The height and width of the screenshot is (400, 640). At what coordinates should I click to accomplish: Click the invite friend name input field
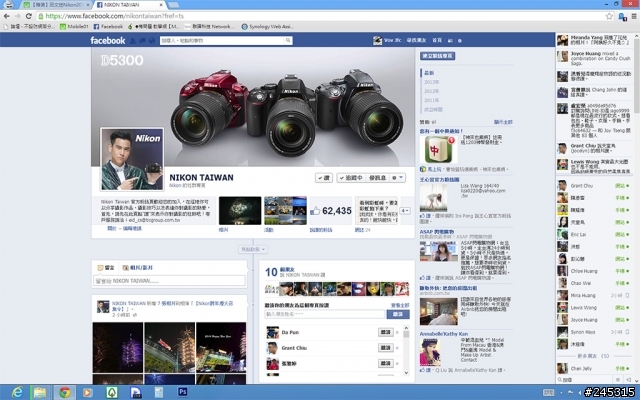tap(325, 314)
